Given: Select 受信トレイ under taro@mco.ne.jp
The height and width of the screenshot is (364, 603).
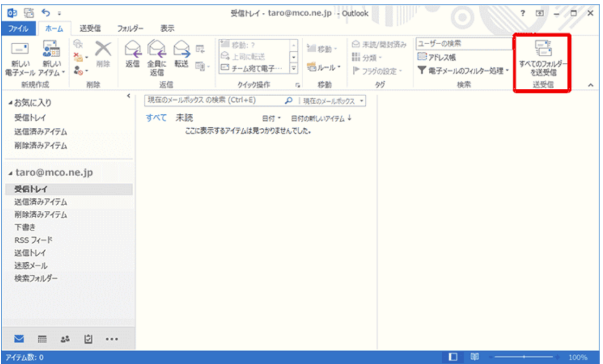Looking at the screenshot, I should (69, 189).
